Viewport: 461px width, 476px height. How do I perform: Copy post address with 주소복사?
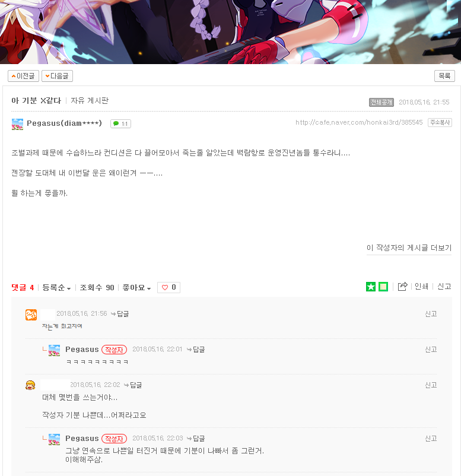coord(440,122)
